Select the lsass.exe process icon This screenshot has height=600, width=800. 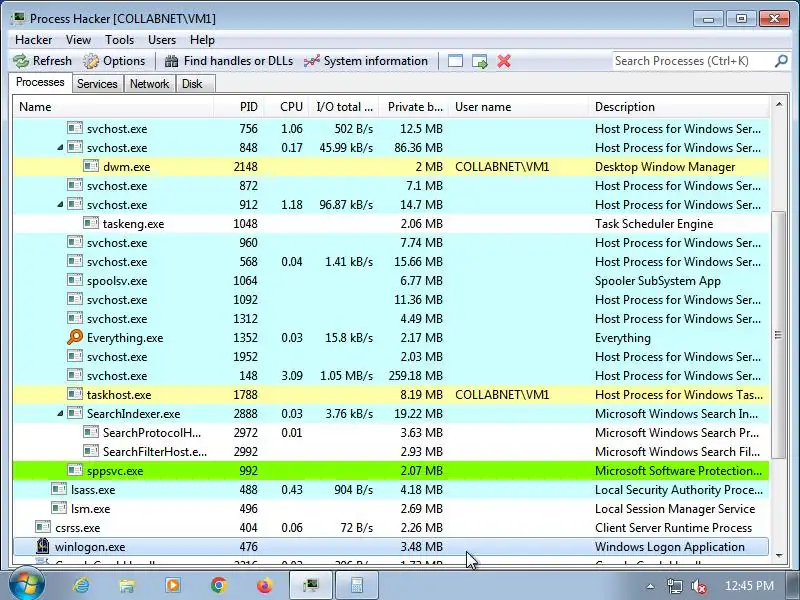(59, 489)
